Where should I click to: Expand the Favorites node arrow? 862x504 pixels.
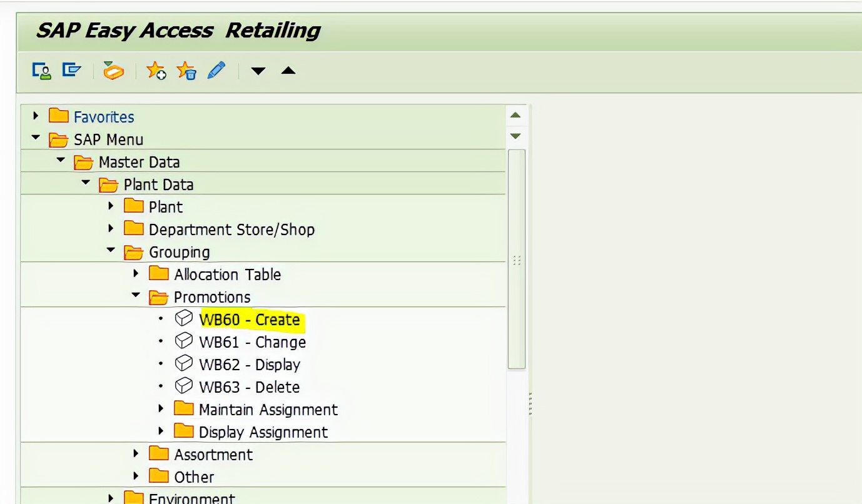[x=36, y=116]
